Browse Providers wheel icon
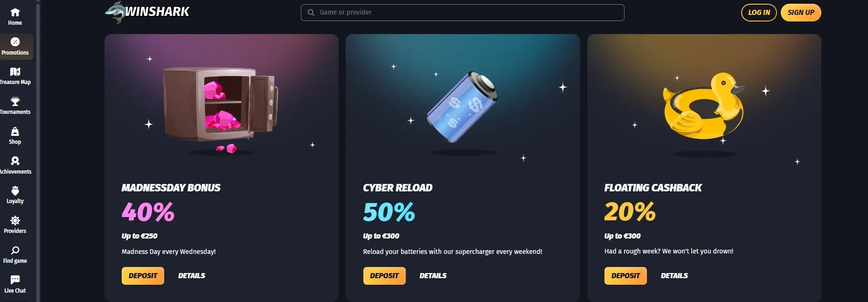The image size is (868, 302). tap(15, 220)
